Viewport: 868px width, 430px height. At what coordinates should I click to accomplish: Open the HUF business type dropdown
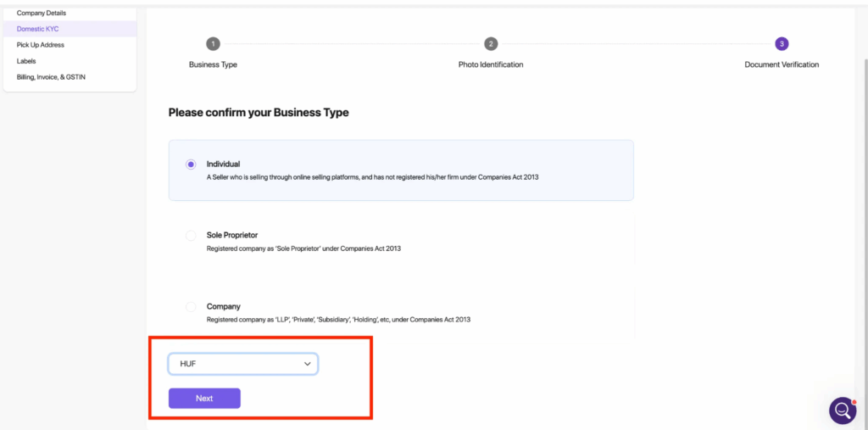pos(242,364)
